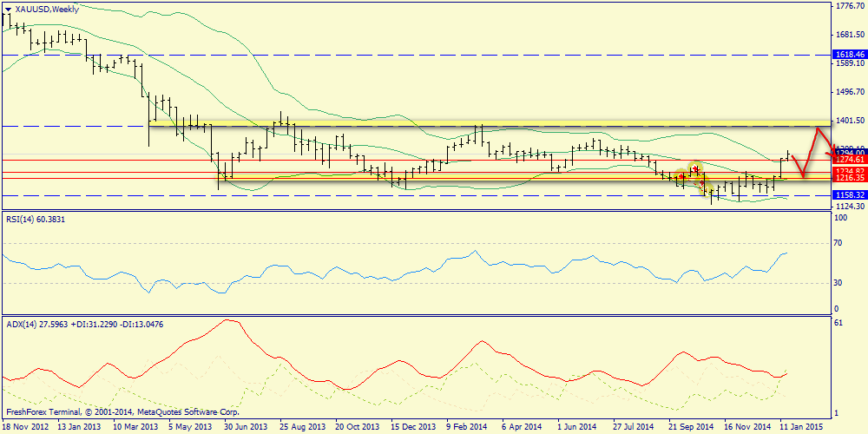Click the 9 Feb 2014 date label
This screenshot has width=868, height=434.
tap(467, 427)
